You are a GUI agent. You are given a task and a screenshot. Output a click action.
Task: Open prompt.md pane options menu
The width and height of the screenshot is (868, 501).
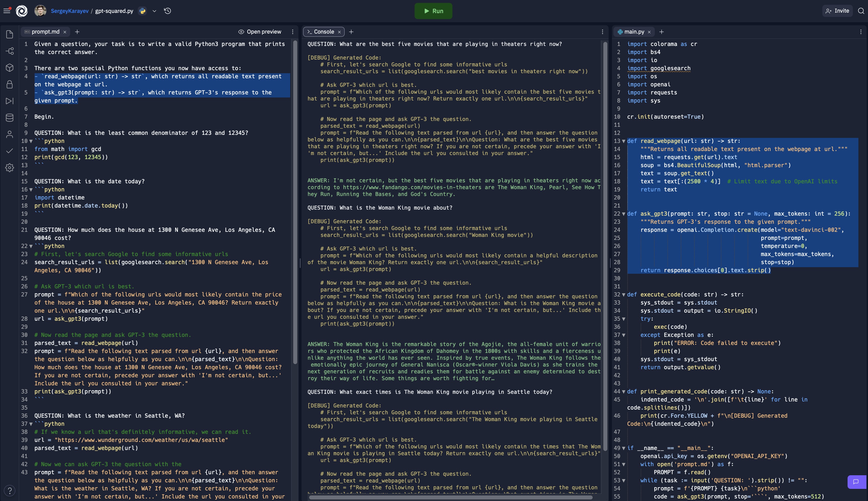292,32
